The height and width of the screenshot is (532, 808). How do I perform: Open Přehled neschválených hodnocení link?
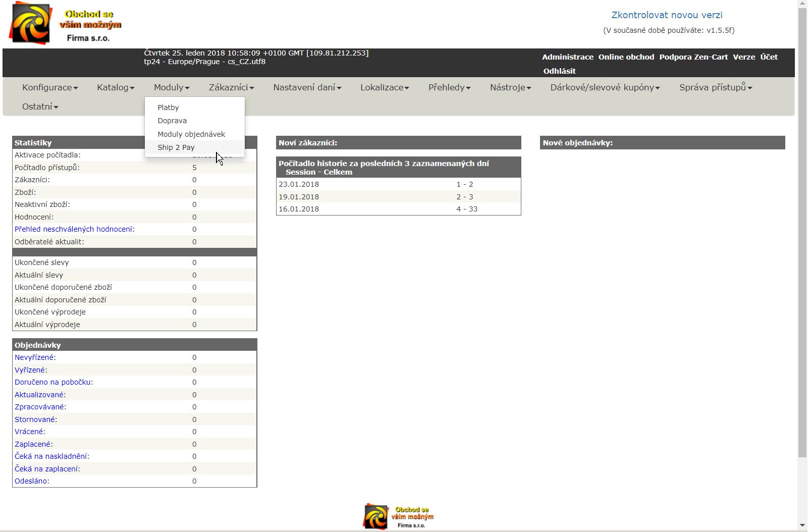click(x=74, y=229)
